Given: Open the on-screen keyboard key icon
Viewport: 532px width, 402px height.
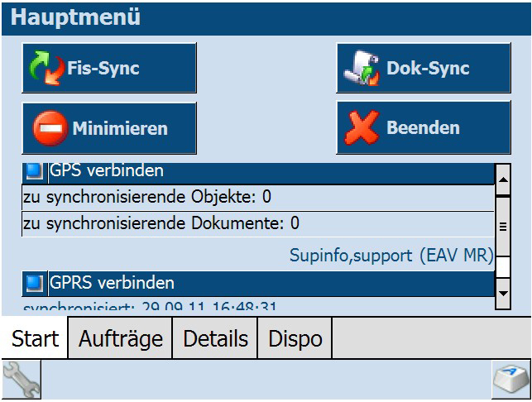Looking at the screenshot, I should coord(511,380).
